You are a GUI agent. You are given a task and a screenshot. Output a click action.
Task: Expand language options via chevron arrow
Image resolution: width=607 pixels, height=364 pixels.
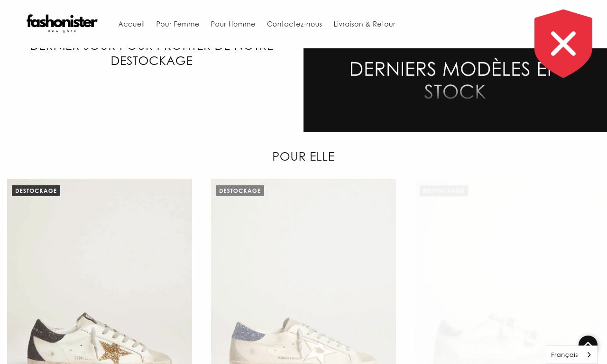pos(589,355)
